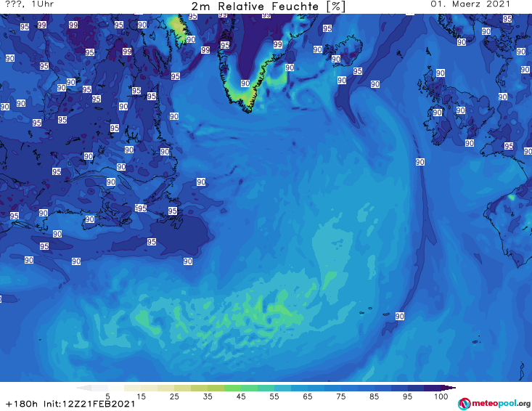Click the meteopool logo icon

(x=465, y=404)
